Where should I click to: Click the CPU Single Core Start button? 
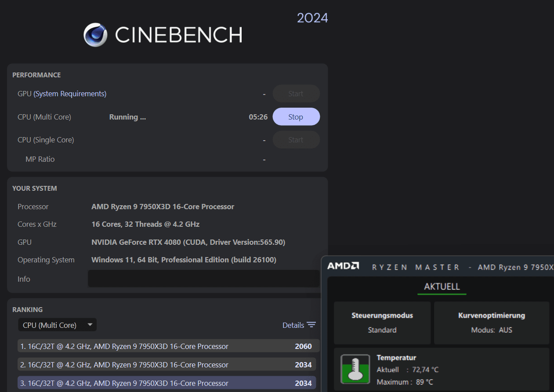(296, 140)
